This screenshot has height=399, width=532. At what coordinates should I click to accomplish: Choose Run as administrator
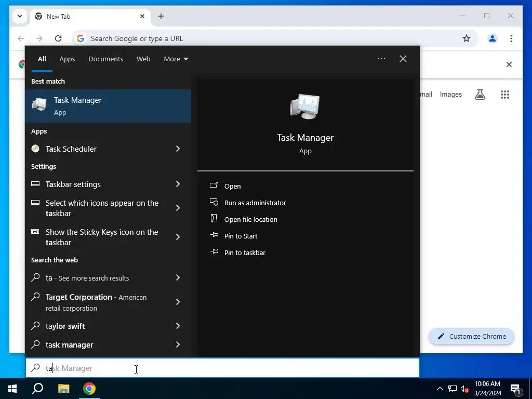[255, 203]
